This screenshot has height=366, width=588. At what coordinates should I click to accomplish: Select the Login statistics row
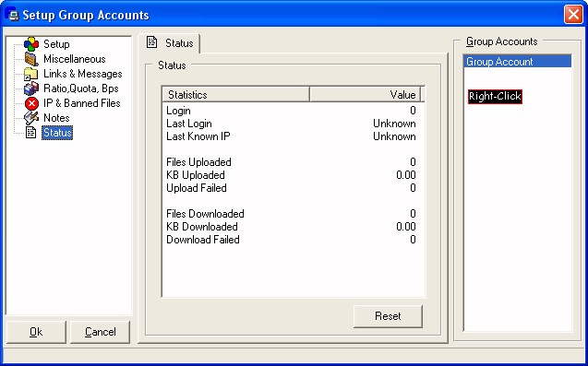[x=291, y=111]
